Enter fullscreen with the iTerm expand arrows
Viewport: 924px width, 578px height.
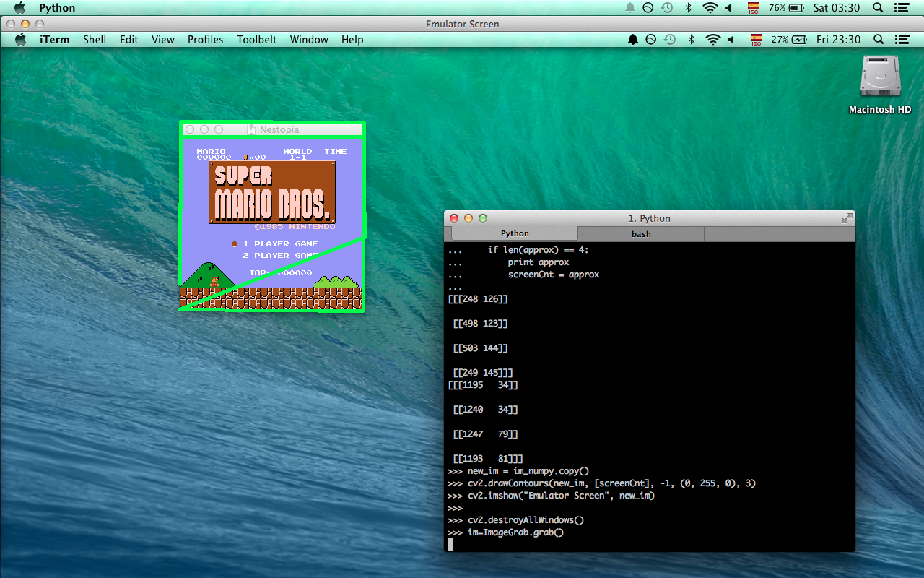[x=846, y=217]
